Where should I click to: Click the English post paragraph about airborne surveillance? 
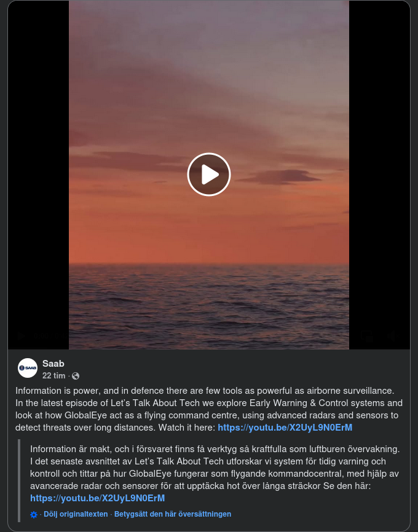click(x=209, y=409)
